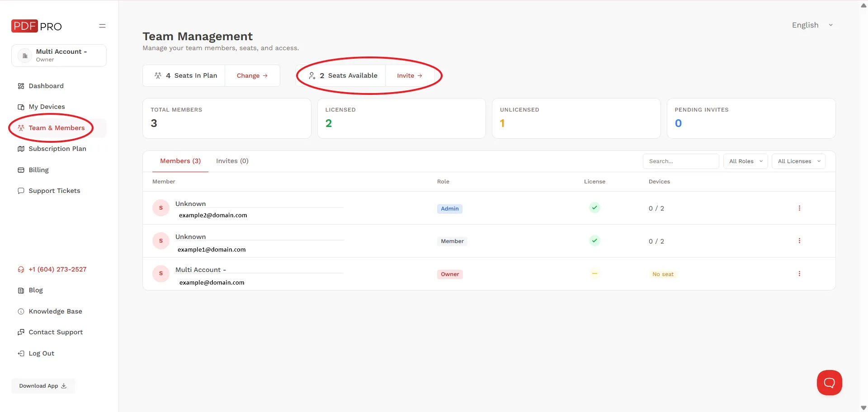This screenshot has height=412, width=868.
Task: Click license checkmark for example1@domain.com
Action: coord(594,241)
